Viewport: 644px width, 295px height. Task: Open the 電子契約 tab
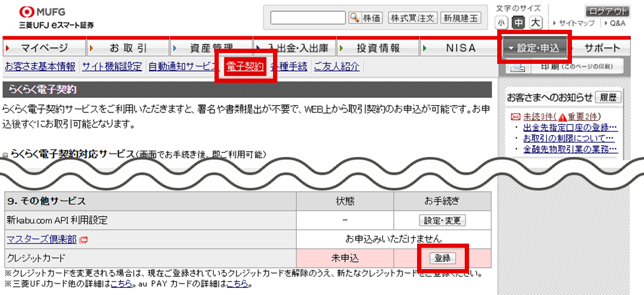[x=245, y=67]
